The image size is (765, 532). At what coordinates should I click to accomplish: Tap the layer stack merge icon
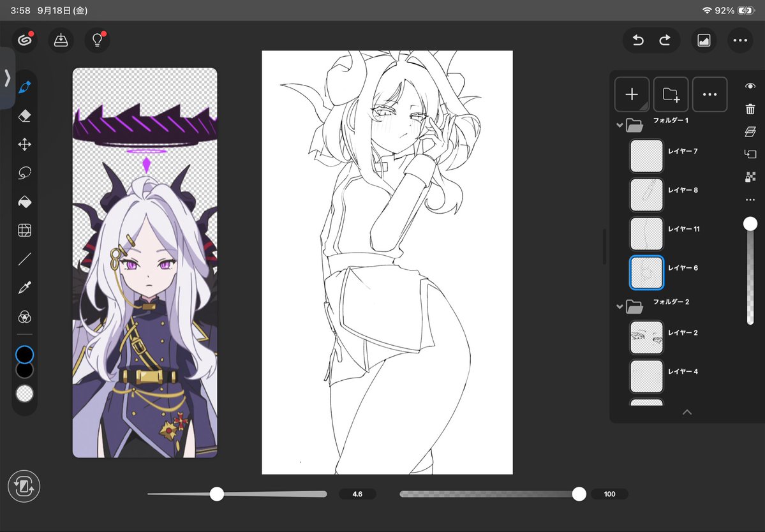tap(750, 131)
